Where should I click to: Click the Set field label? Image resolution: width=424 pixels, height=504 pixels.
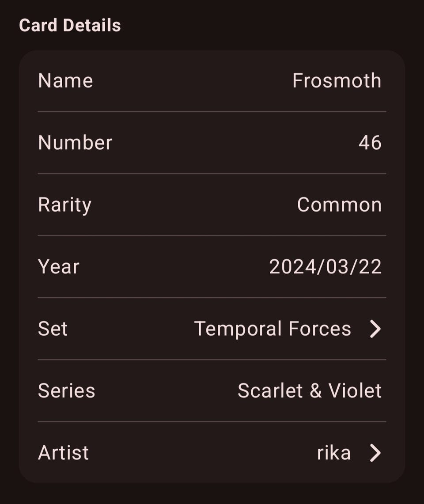[x=53, y=329]
